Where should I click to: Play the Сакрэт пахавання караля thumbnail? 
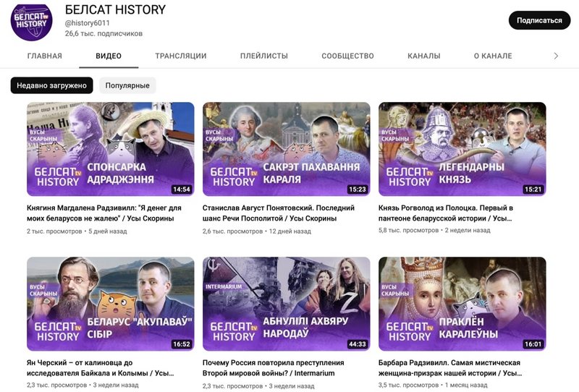(286, 149)
